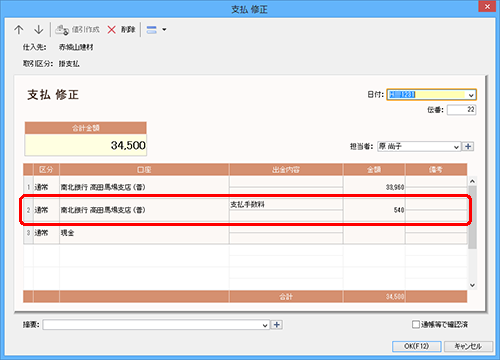Click the 備考 column header
The image size is (500, 360).
tap(436, 170)
